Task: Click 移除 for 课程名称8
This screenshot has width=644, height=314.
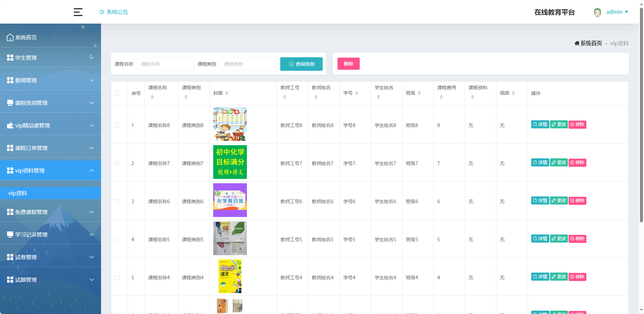Action: 577,124
